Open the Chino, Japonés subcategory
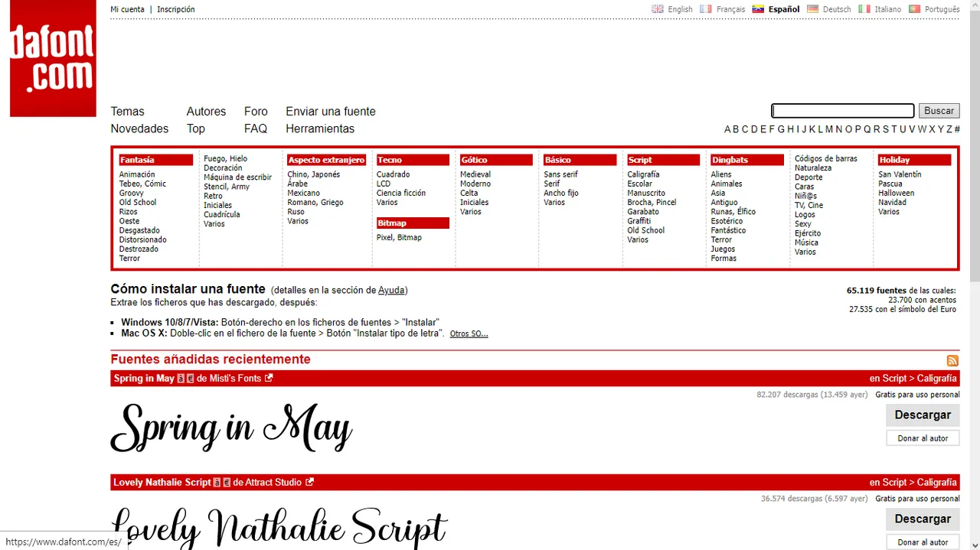980x550 pixels. [x=314, y=174]
